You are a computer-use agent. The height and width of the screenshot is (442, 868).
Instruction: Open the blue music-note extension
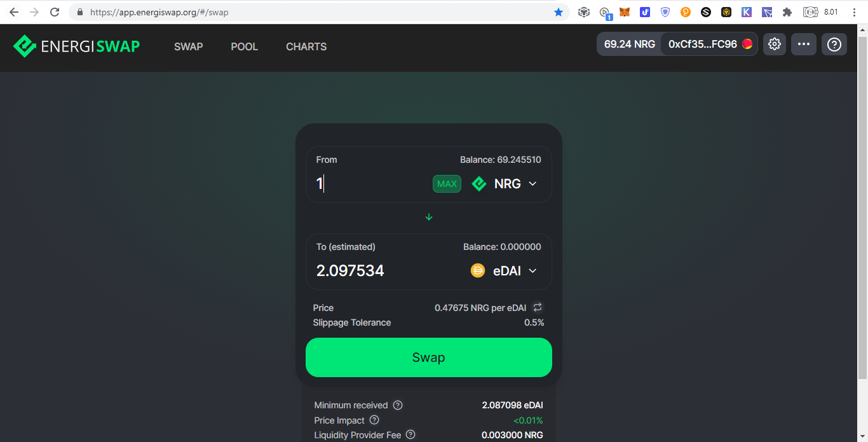pyautogui.click(x=645, y=12)
